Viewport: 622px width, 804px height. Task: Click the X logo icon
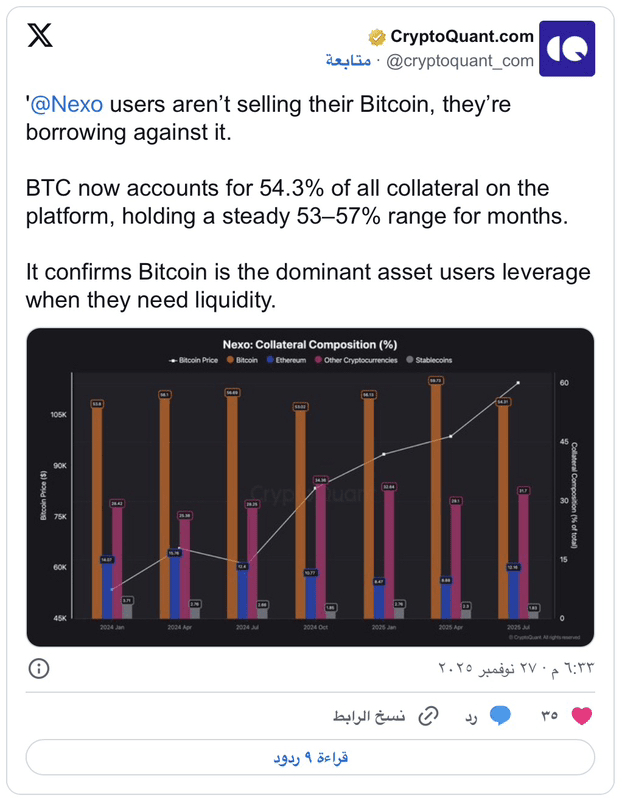pyautogui.click(x=40, y=35)
